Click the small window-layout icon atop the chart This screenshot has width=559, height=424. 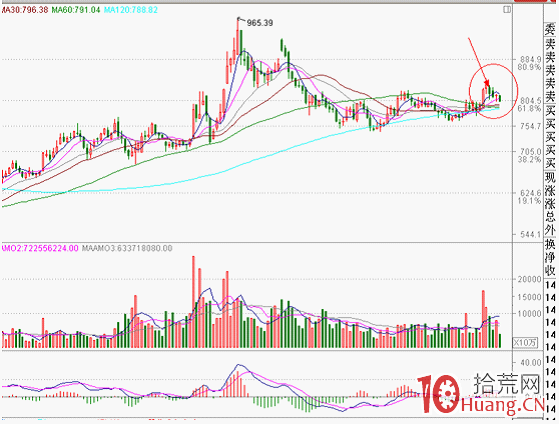(507, 10)
